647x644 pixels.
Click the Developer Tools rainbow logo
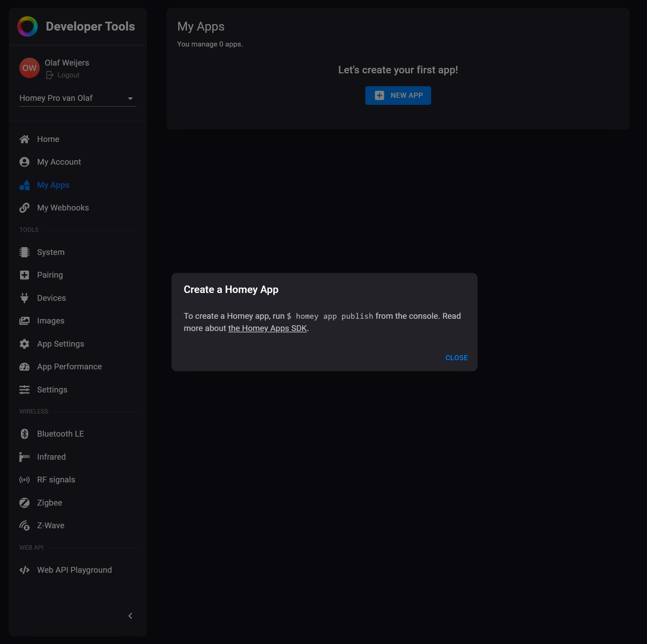(x=27, y=26)
